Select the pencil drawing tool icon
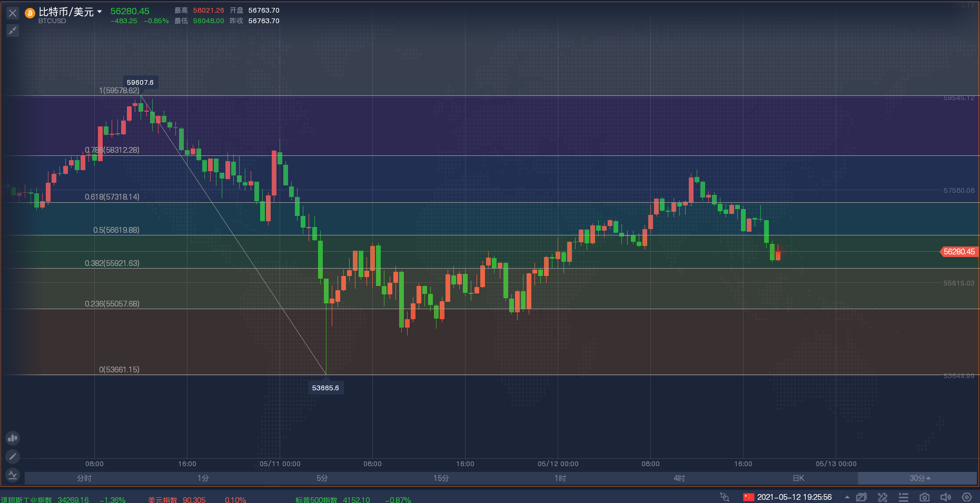This screenshot has height=503, width=980. (13, 456)
